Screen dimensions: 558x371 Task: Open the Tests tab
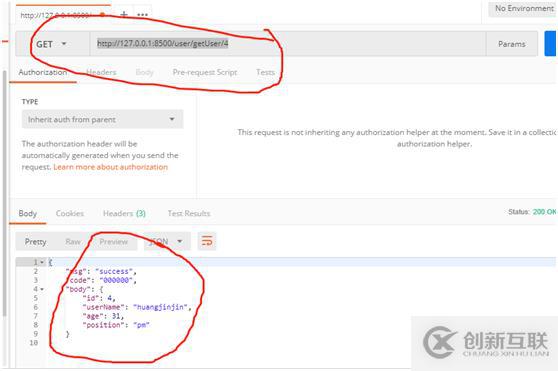pos(265,72)
